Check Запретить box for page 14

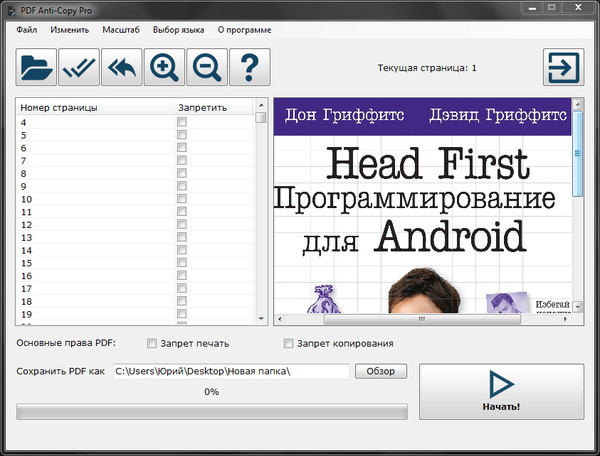pos(182,250)
